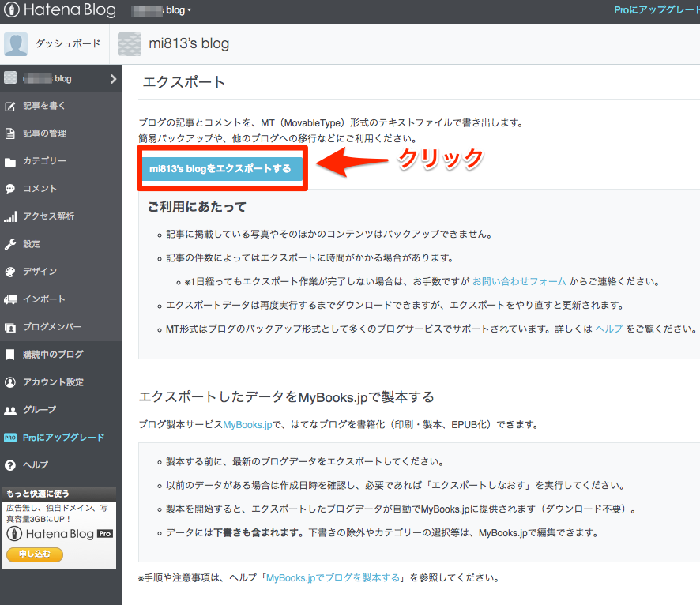Open MyBooks.jpでブログを製本する help link

[x=333, y=578]
